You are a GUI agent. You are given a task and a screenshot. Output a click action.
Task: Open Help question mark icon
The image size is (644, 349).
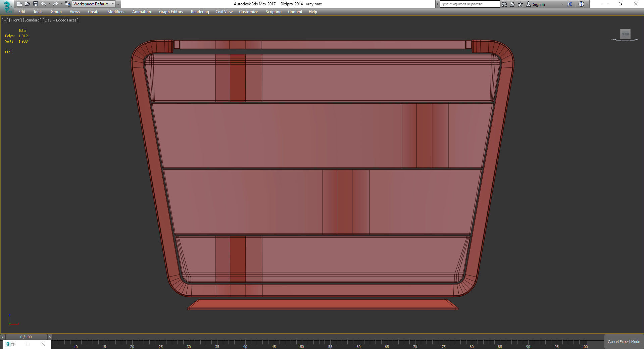point(581,4)
